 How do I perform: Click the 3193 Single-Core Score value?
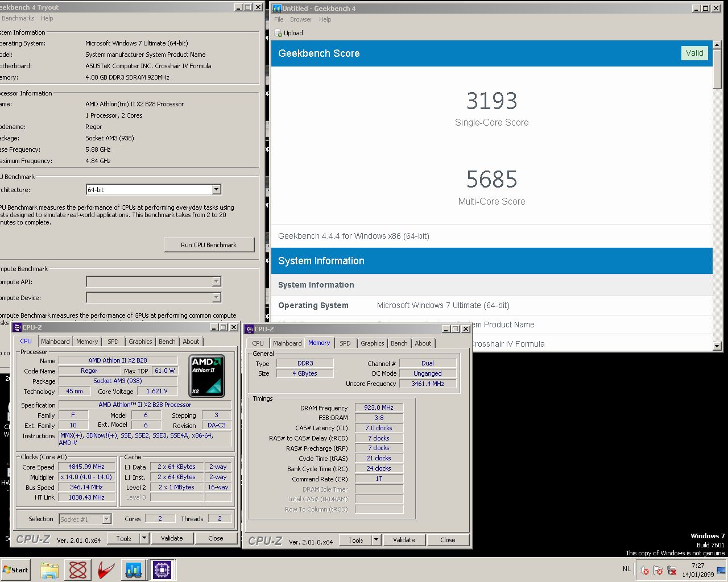point(492,101)
